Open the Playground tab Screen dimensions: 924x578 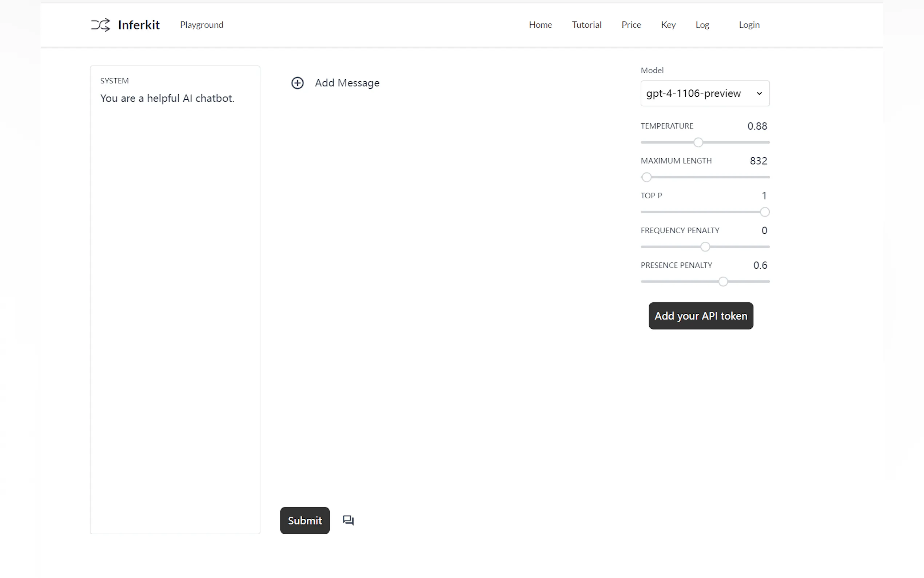[x=201, y=25]
